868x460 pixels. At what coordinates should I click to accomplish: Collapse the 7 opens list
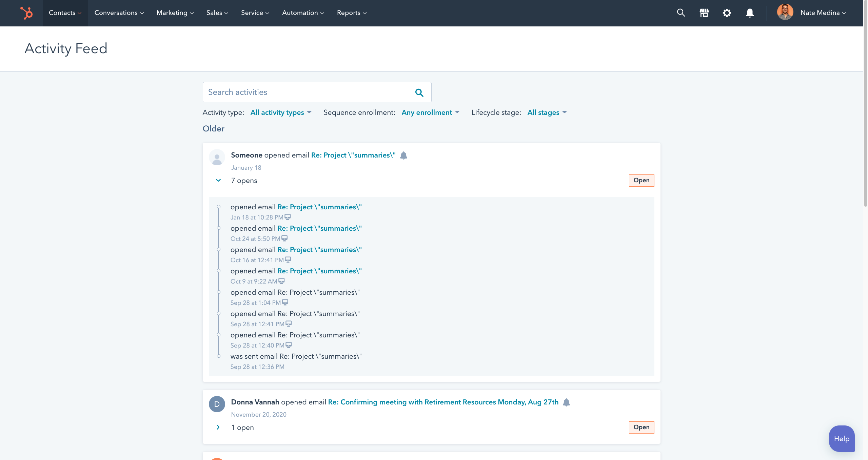(x=218, y=181)
